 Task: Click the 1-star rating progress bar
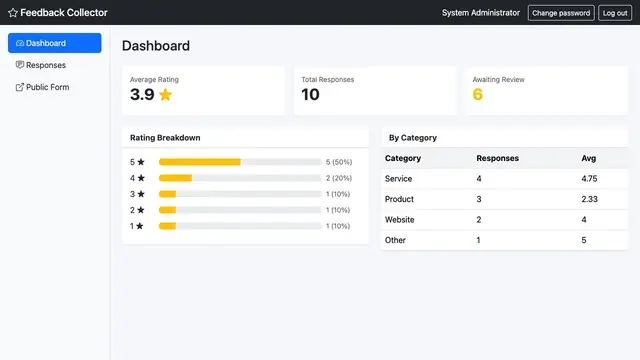pos(240,226)
